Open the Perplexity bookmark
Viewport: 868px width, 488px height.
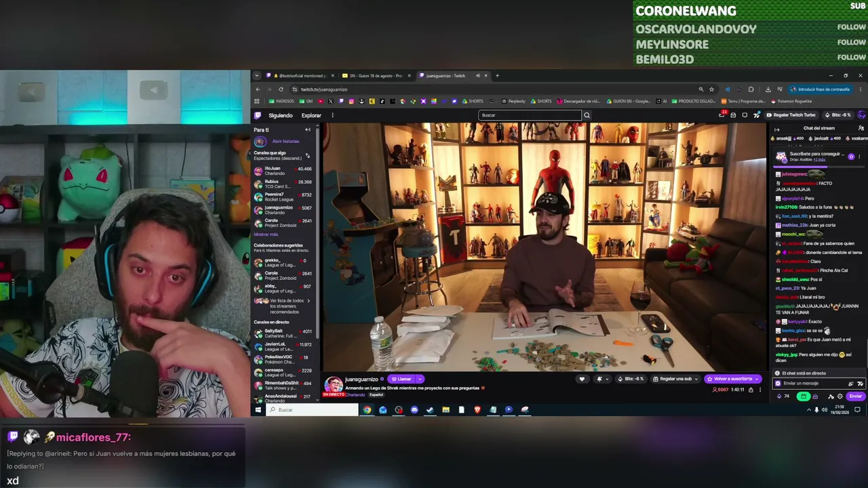pyautogui.click(x=513, y=102)
